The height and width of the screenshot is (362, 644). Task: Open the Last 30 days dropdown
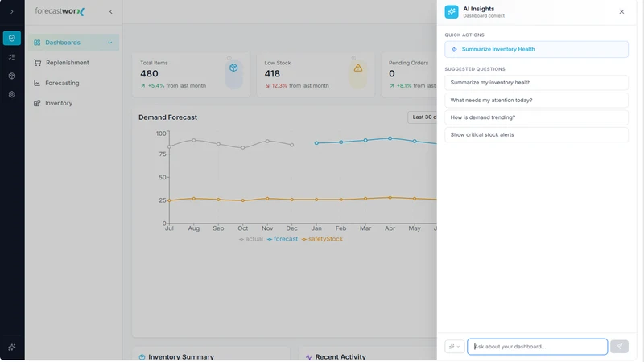[422, 117]
